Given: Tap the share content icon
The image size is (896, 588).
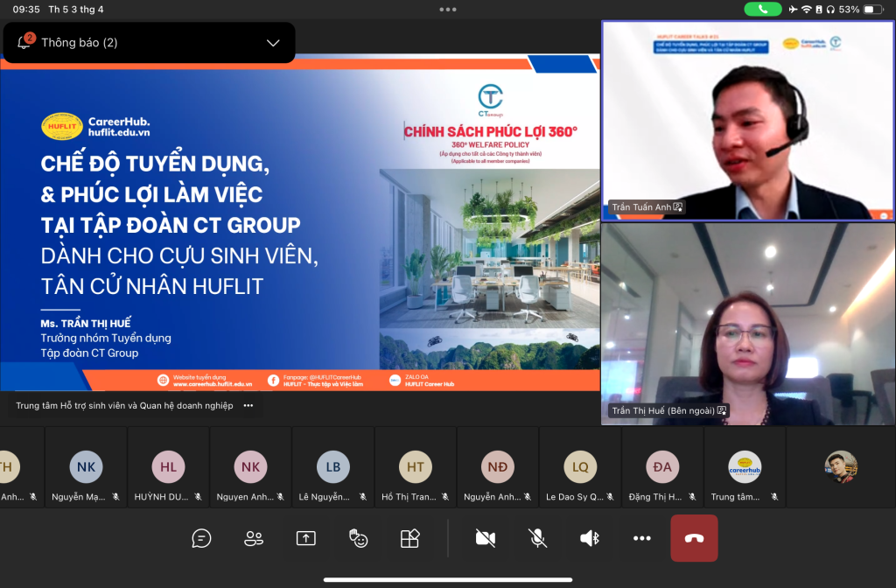Looking at the screenshot, I should click(x=305, y=538).
